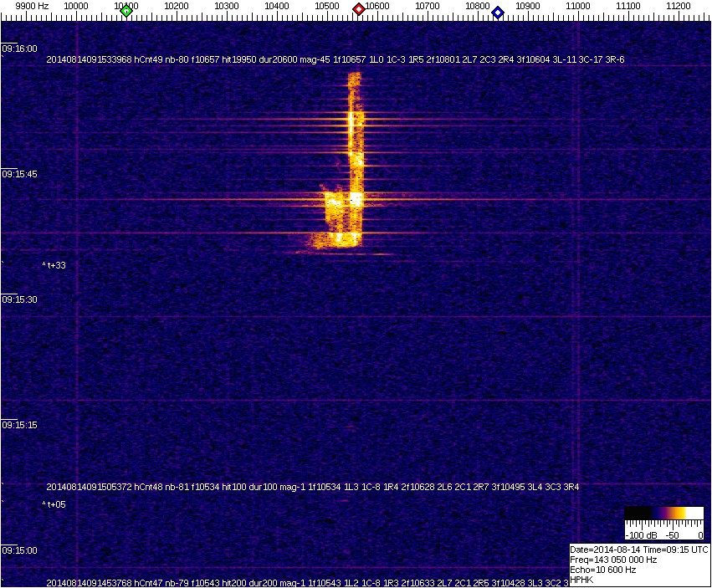Click the 09:15:45 time label
712x588 pixels.
(20, 174)
